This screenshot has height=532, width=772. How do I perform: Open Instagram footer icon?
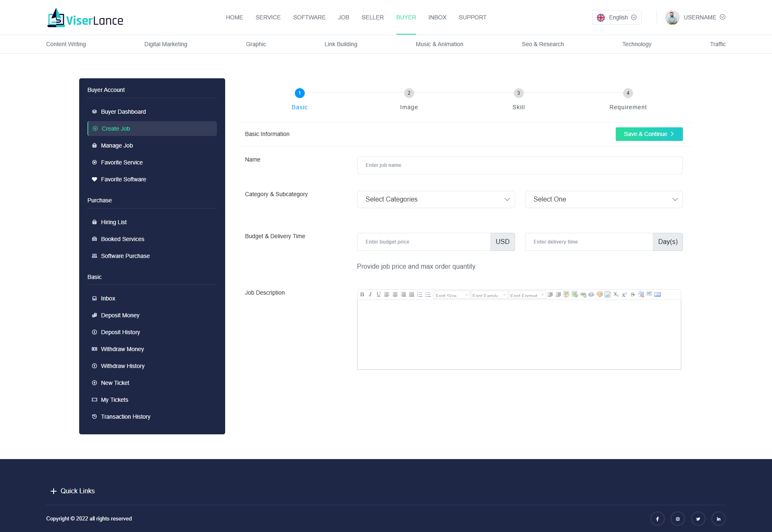678,519
